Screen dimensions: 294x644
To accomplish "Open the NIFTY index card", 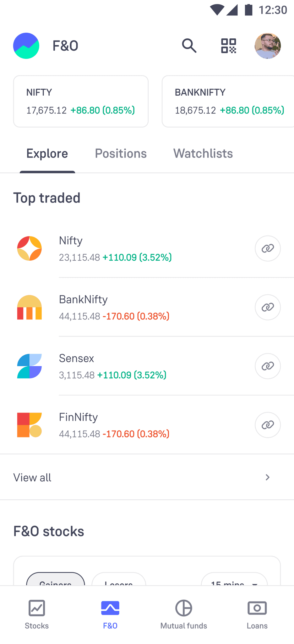I will coord(81,101).
